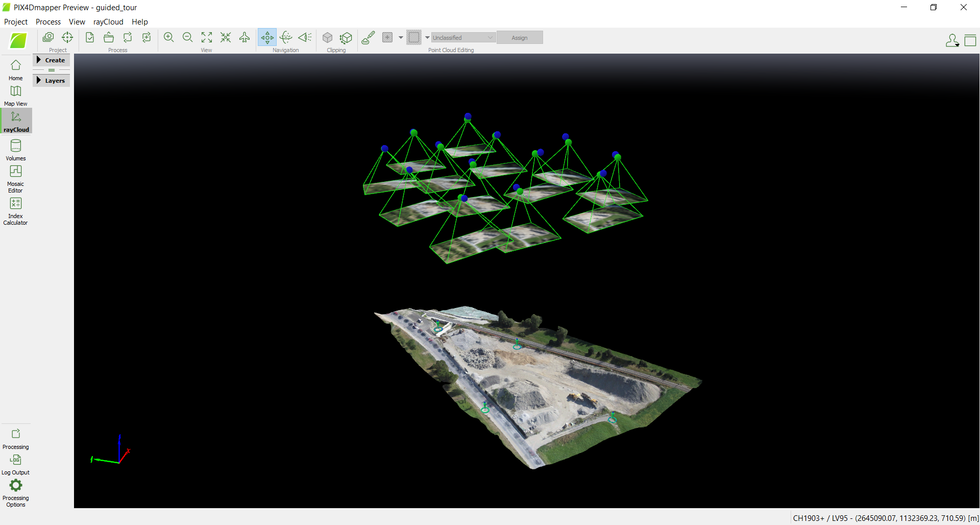980x525 pixels.
Task: Open the Process menu
Action: [47, 21]
